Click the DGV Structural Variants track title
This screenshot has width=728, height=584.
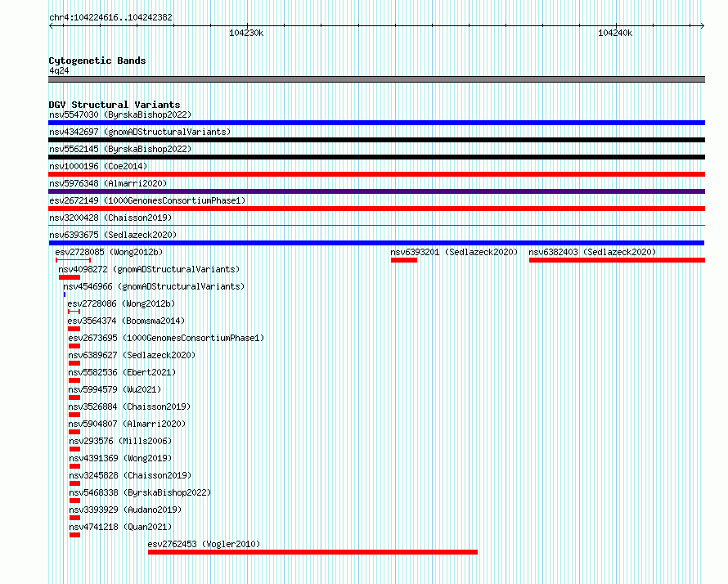(x=115, y=105)
